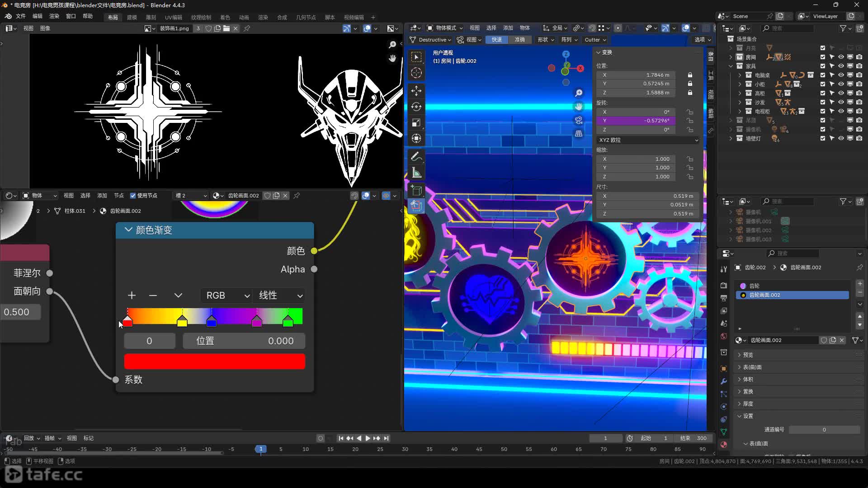
Task: Hide the 沙发 collection with eye icon
Action: click(x=841, y=102)
